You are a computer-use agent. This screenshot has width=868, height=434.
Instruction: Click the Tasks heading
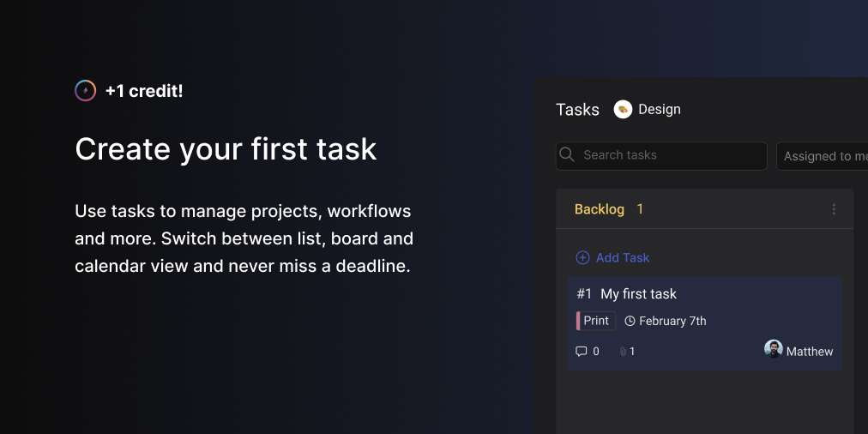tap(578, 110)
